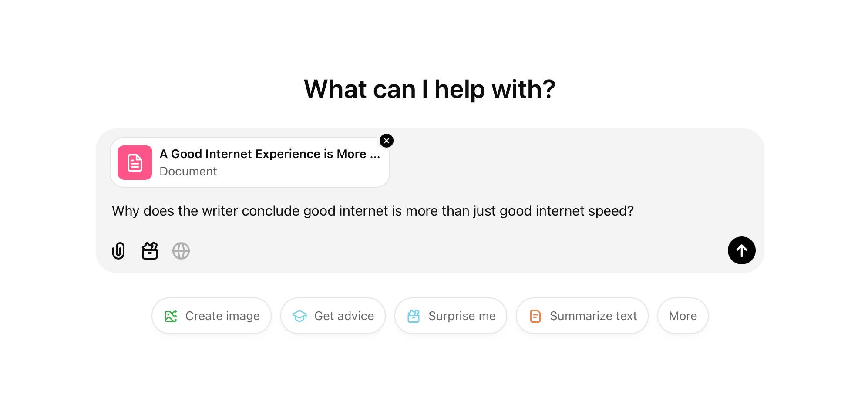Click the 'Document' file type label

188,172
